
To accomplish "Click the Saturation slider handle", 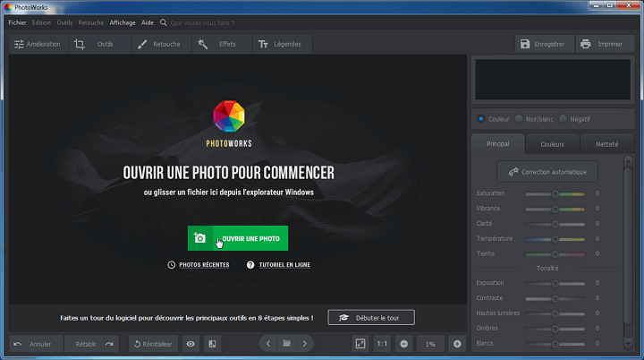I will click(x=555, y=193).
